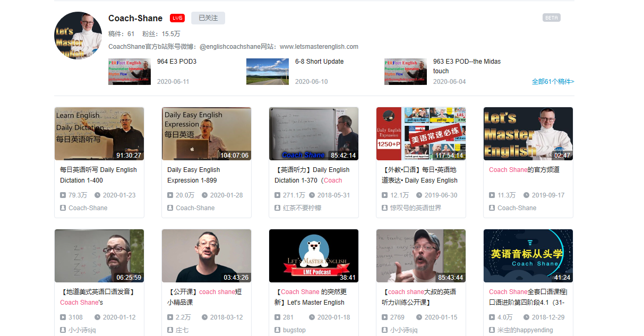
Task: Open Daily Easy English Expression 1-899 title
Action: 194,175
